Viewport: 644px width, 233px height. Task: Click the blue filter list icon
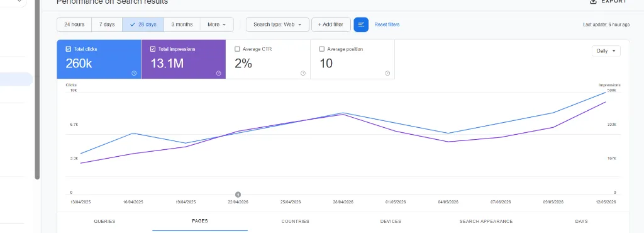click(361, 25)
